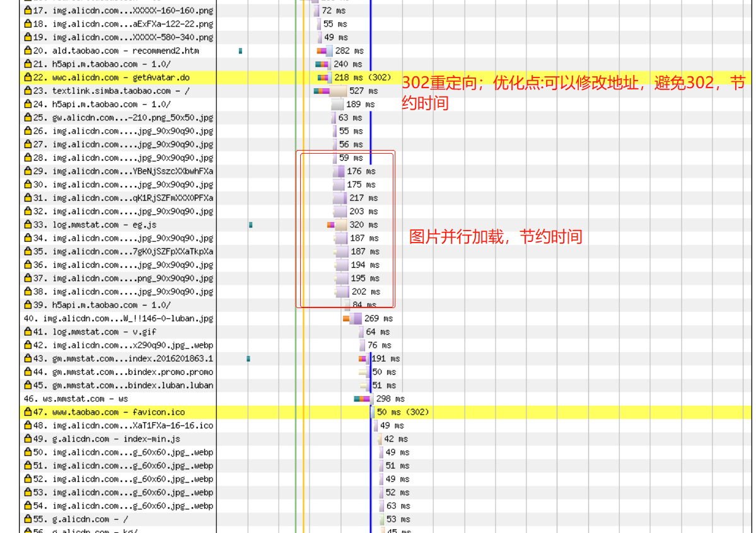This screenshot has height=533, width=756.
Task: Click the lock icon on request 54 webp
Action: tap(28, 505)
